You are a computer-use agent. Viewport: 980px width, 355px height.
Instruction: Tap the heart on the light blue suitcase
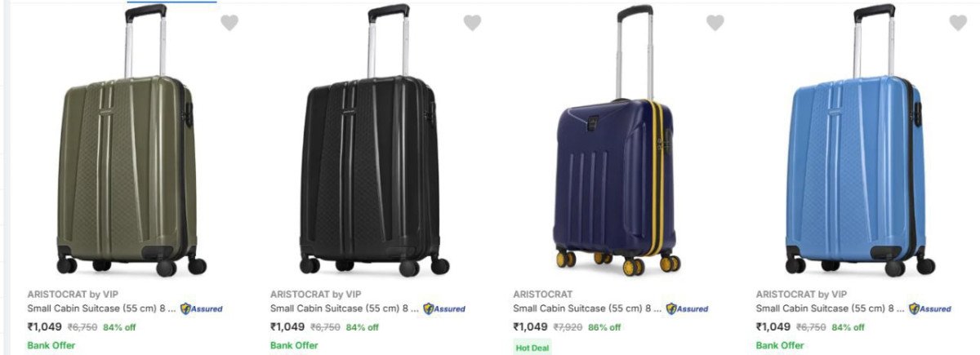pyautogui.click(x=958, y=23)
